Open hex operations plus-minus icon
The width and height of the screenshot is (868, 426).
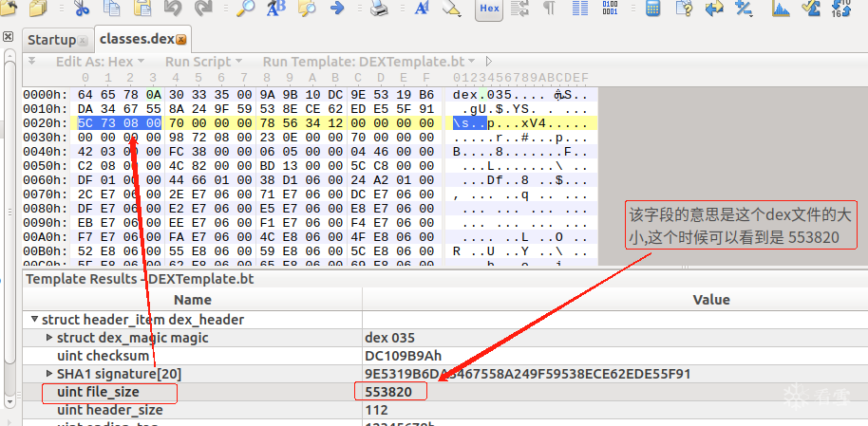point(744,8)
